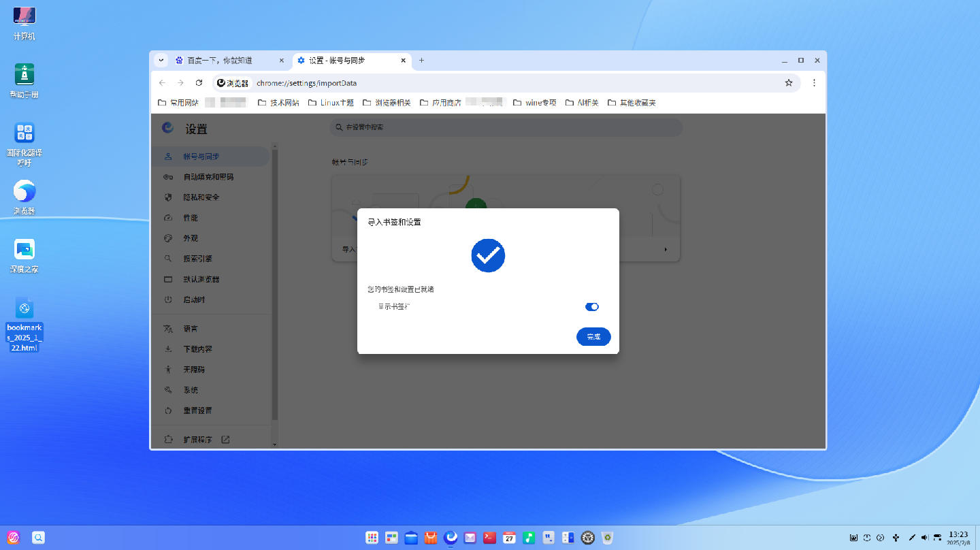Open the system settings gear in dock

click(588, 538)
